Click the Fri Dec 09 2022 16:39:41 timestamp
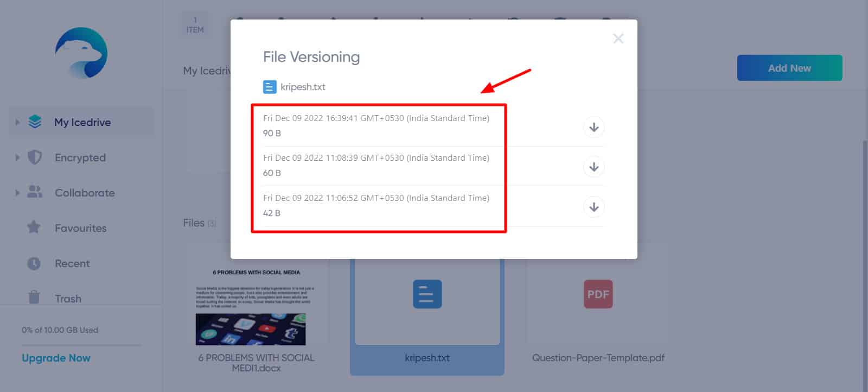The image size is (868, 392). click(x=376, y=118)
